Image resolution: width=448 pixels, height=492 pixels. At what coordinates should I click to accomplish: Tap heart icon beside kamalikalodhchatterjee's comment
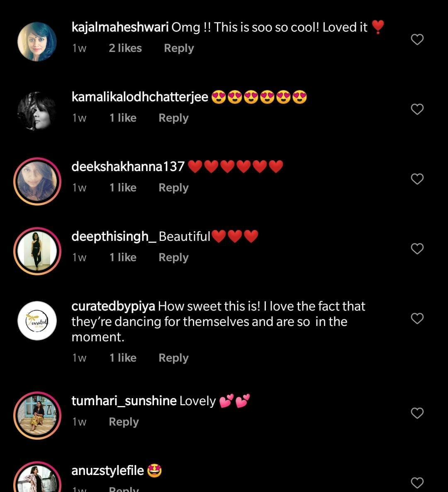coord(417,109)
